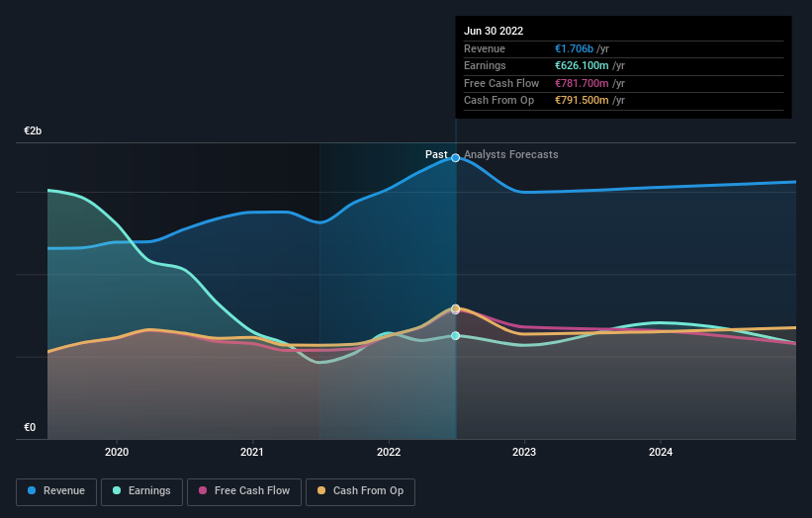Click the Cash From Op row label in tooltip
The height and width of the screenshot is (518, 812).
tap(498, 101)
